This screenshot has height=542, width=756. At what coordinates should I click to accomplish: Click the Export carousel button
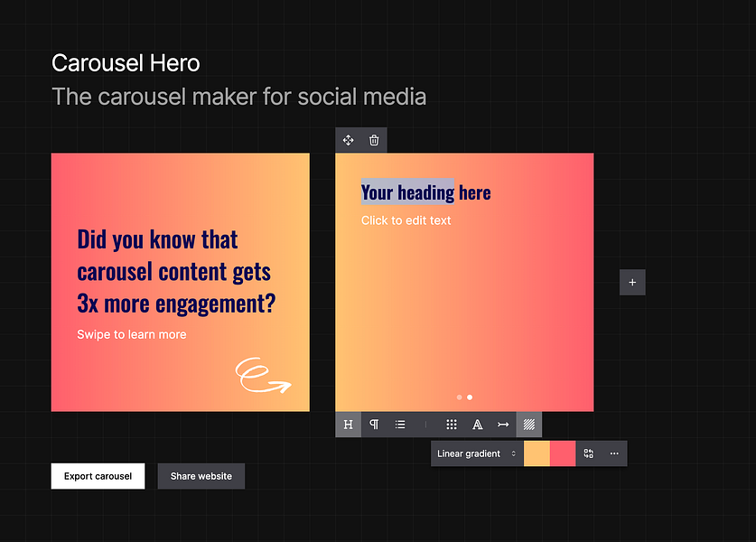[98, 476]
